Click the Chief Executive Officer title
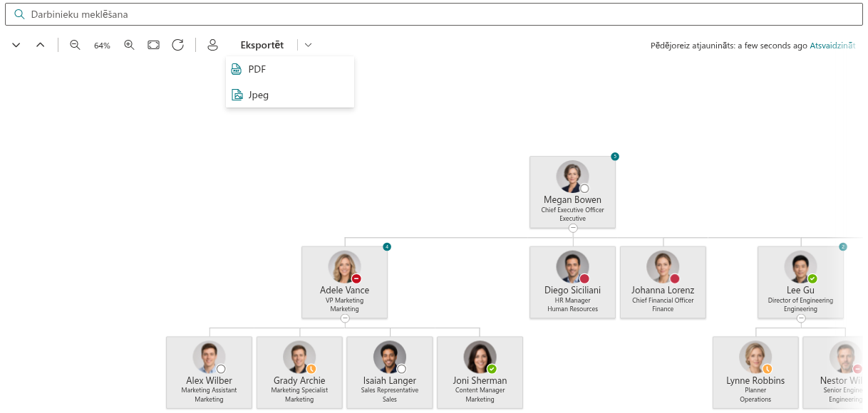868x413 pixels. pyautogui.click(x=573, y=210)
